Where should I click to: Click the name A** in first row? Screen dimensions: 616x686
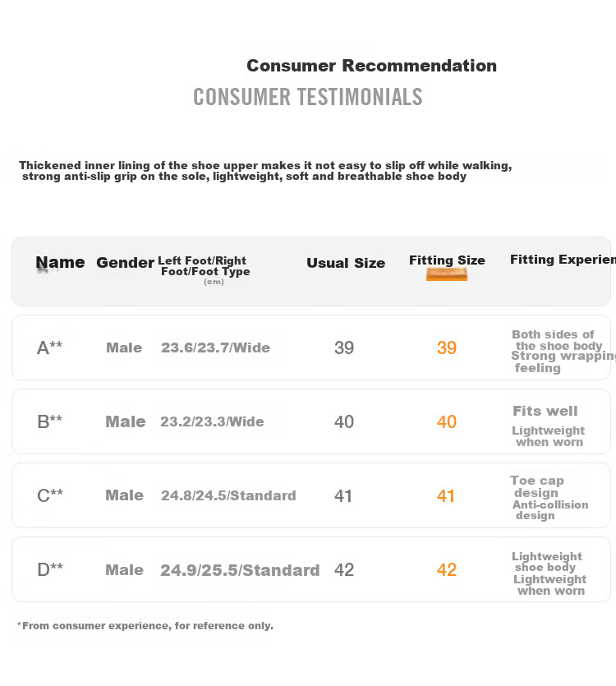tap(49, 348)
